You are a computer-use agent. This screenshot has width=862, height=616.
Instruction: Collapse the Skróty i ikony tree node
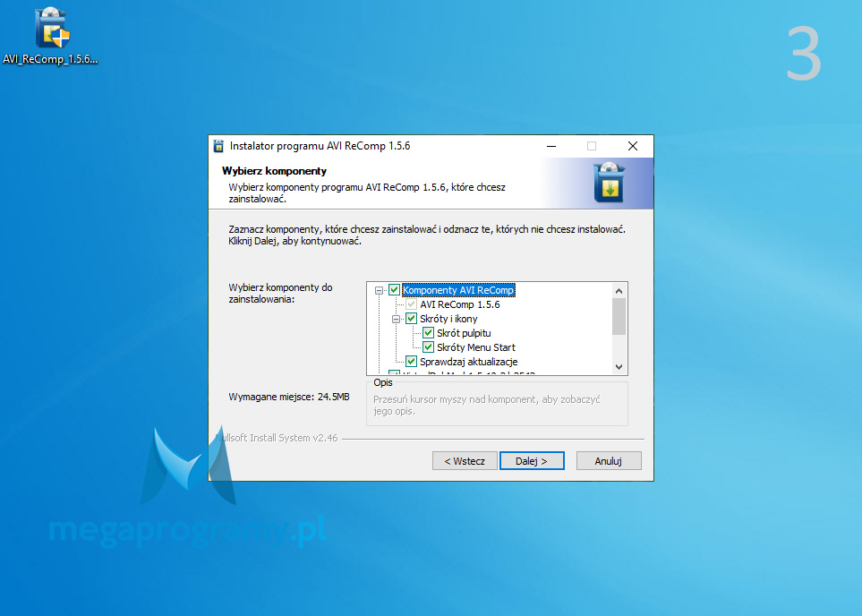(x=396, y=319)
